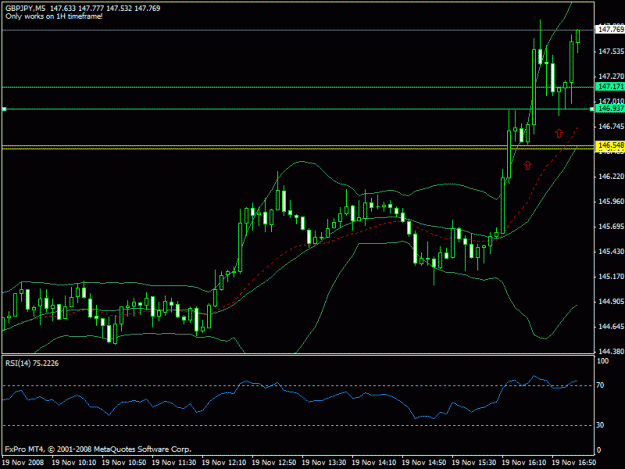Click the RSI scale value 100
Image resolution: width=625 pixels, height=469 pixels.
point(603,361)
